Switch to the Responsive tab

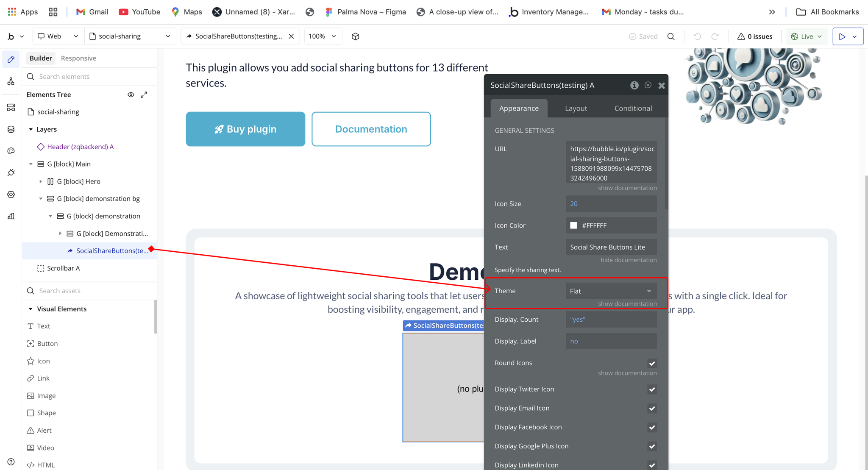click(x=78, y=58)
